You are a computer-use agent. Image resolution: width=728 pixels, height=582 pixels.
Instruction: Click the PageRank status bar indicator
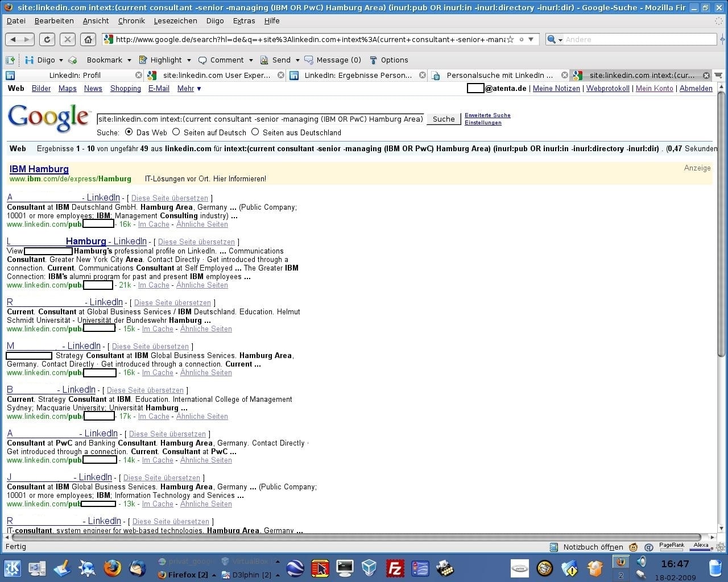pos(672,546)
